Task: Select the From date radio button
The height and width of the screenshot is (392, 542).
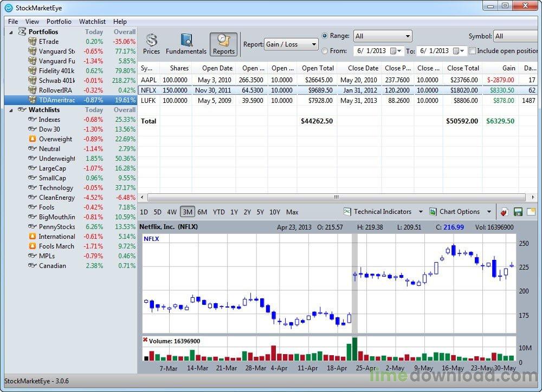Action: tap(325, 51)
